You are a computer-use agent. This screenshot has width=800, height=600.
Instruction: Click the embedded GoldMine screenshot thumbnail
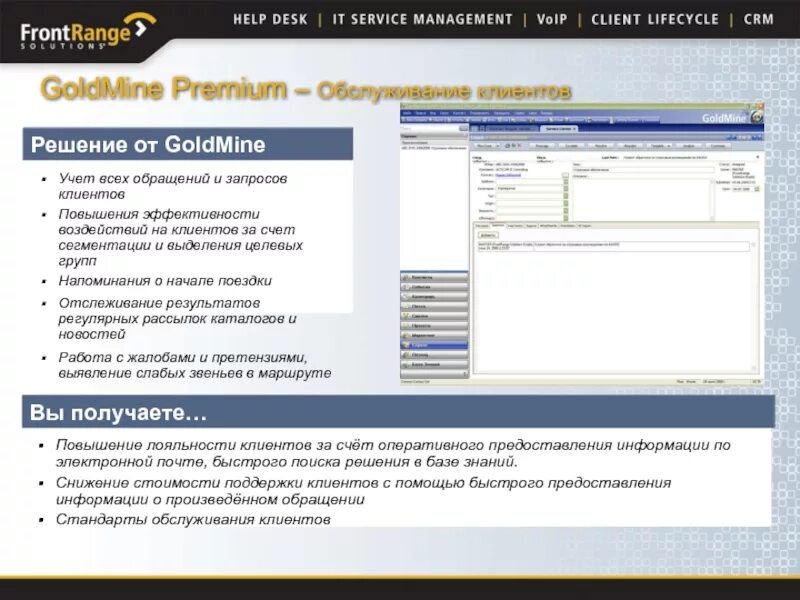click(582, 243)
